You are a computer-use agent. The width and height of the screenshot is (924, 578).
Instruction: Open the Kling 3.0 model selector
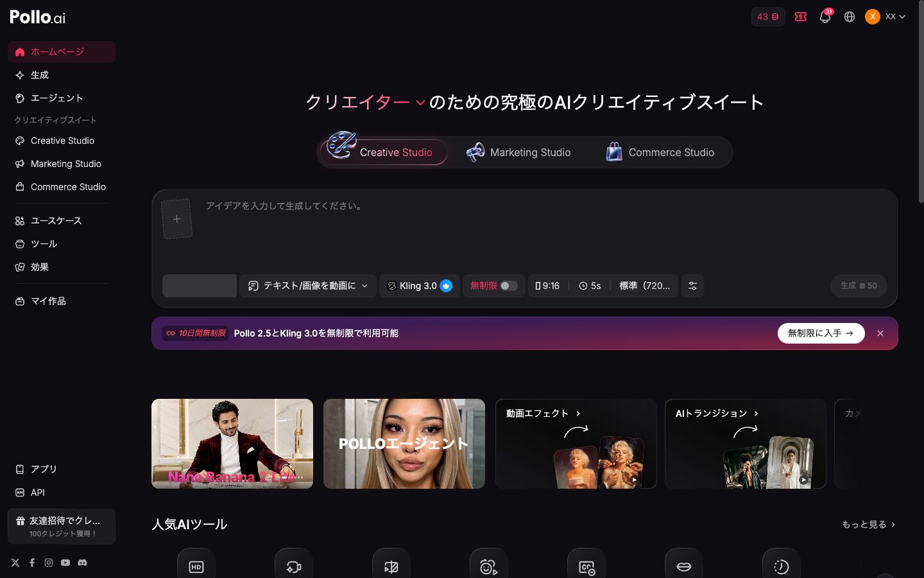tap(420, 286)
